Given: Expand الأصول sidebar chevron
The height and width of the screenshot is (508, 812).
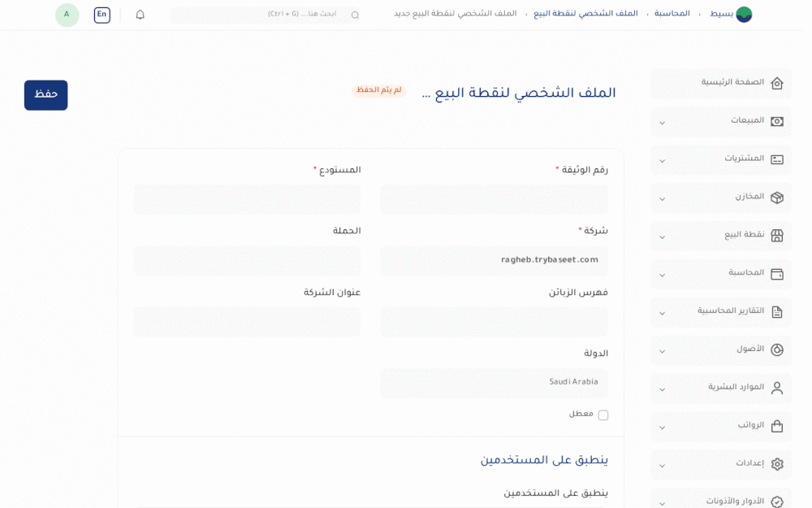Looking at the screenshot, I should pyautogui.click(x=662, y=351).
